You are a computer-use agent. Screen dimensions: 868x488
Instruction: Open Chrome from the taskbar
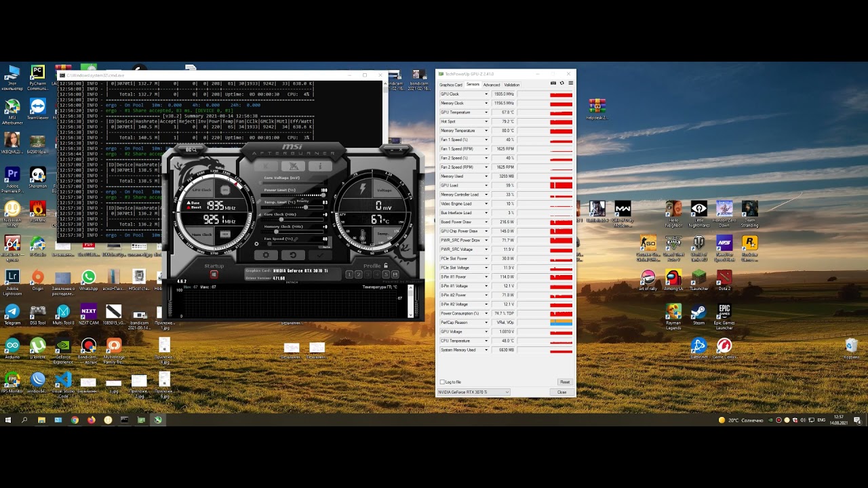75,420
